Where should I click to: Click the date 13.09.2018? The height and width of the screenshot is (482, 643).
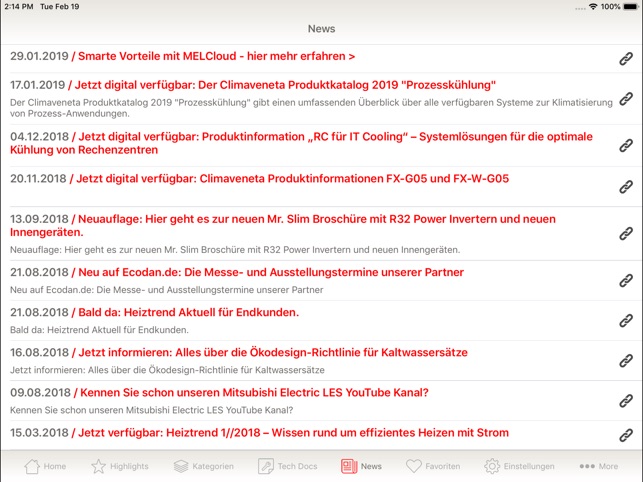[x=39, y=219]
